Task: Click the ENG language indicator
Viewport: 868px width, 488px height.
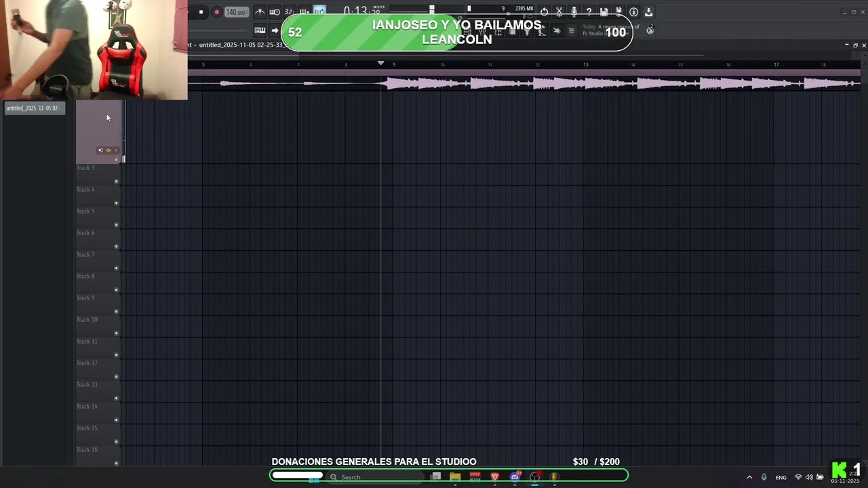Action: point(781,477)
